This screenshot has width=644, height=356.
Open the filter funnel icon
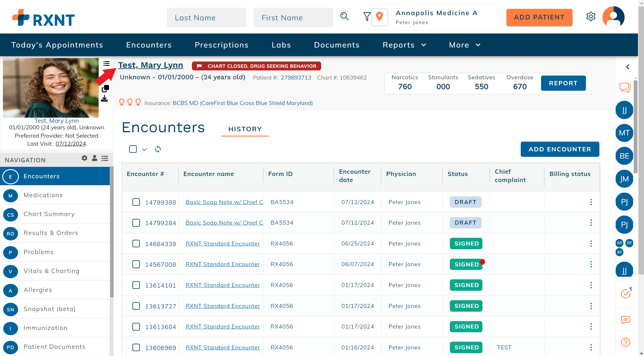[367, 17]
